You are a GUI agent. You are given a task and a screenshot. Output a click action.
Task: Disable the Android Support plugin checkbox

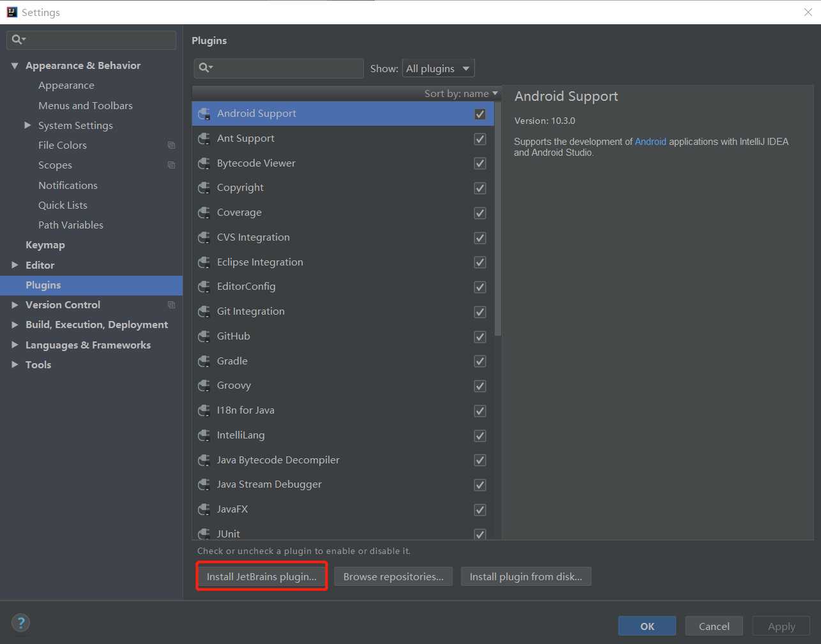pos(480,114)
